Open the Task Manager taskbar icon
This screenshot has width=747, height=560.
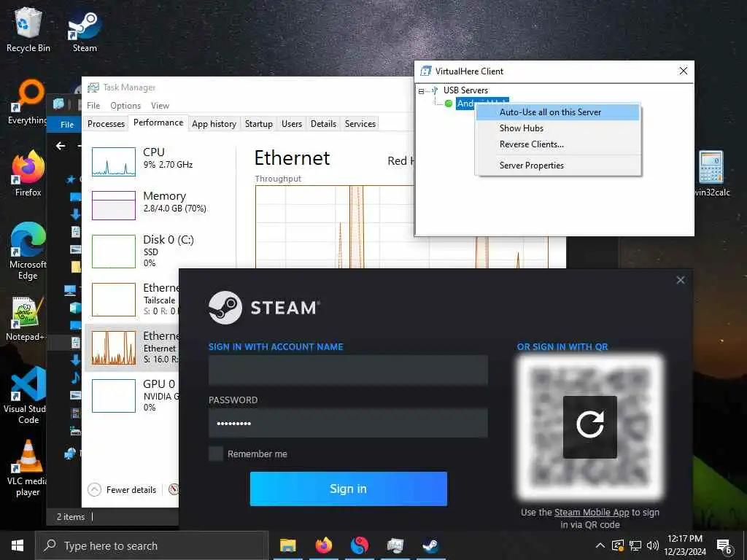click(395, 545)
